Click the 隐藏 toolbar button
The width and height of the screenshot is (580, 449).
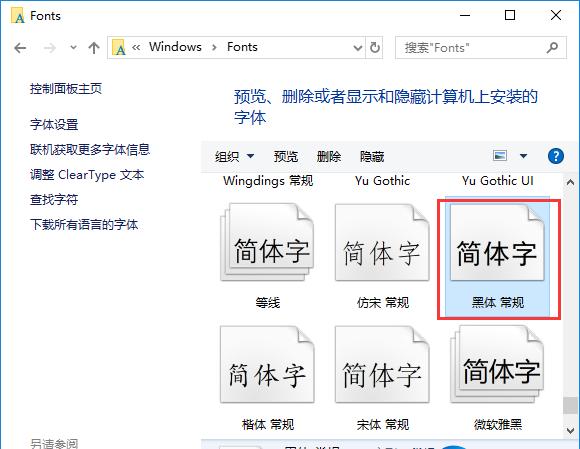[x=372, y=156]
